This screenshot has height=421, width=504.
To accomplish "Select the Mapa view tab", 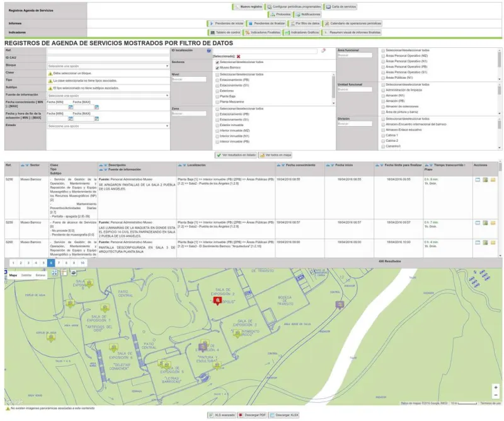I will (x=13, y=275).
